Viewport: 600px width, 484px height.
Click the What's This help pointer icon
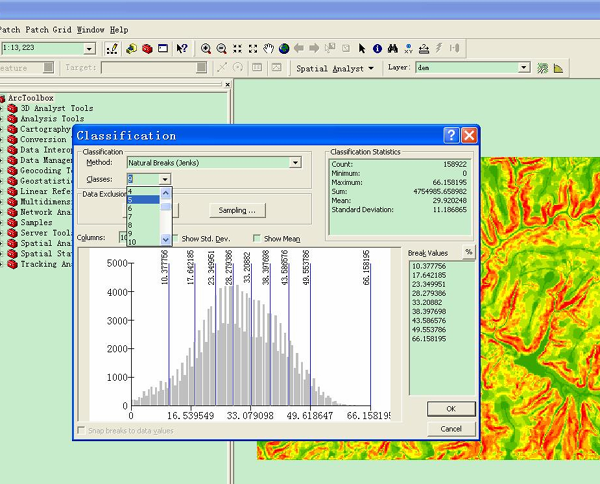point(182,48)
